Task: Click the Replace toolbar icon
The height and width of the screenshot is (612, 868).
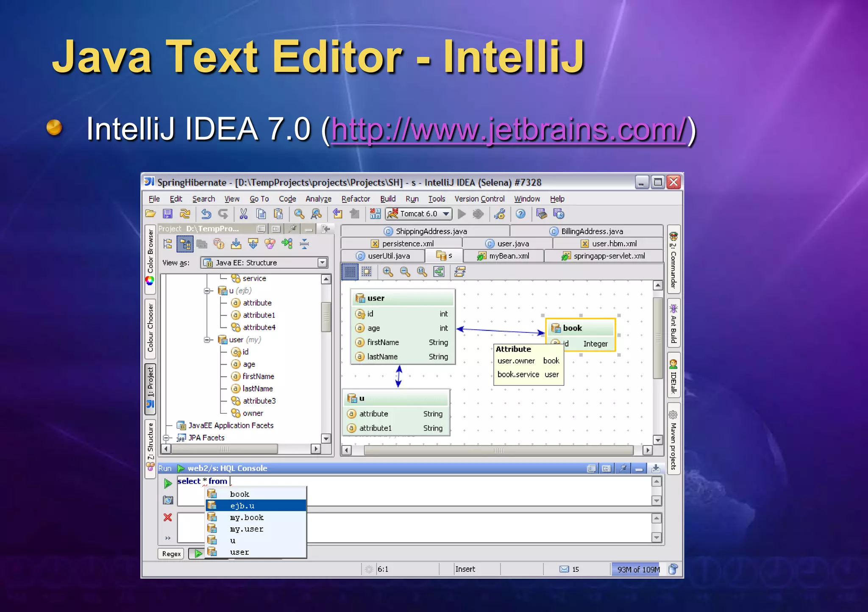Action: click(316, 214)
